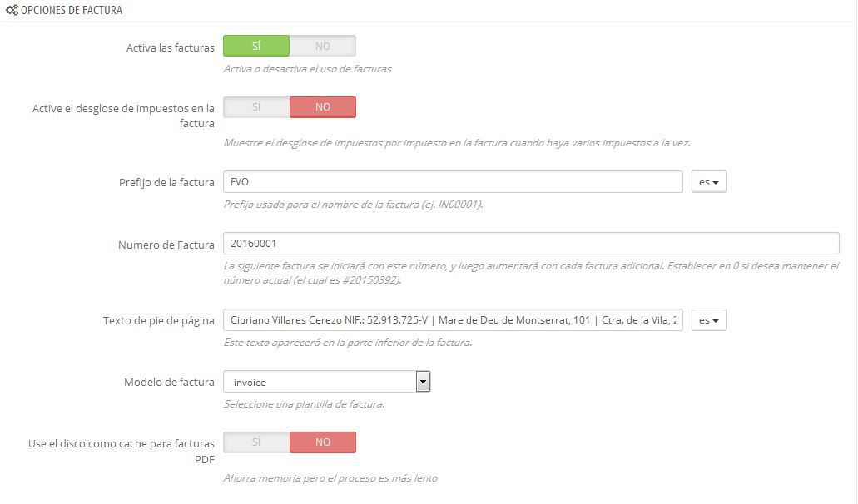858x504 pixels.
Task: Click the Activa las facturas label
Action: [170, 47]
